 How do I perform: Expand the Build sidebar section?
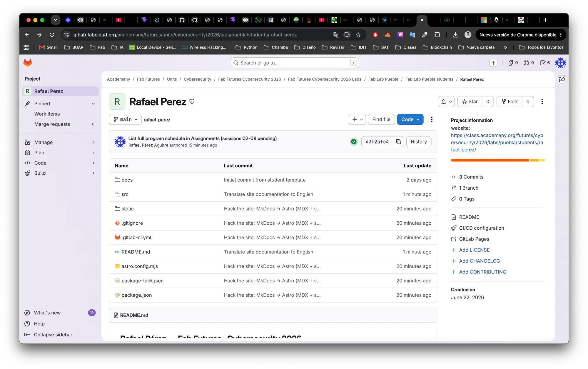(x=60, y=173)
